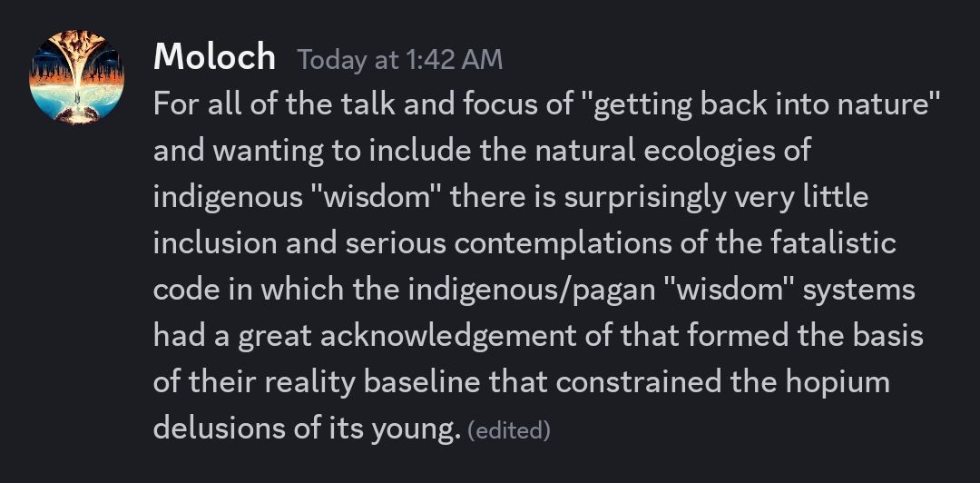Click the word "acknowledgement" in the message
Screen dimensions: 980x483
pyautogui.click(x=448, y=337)
